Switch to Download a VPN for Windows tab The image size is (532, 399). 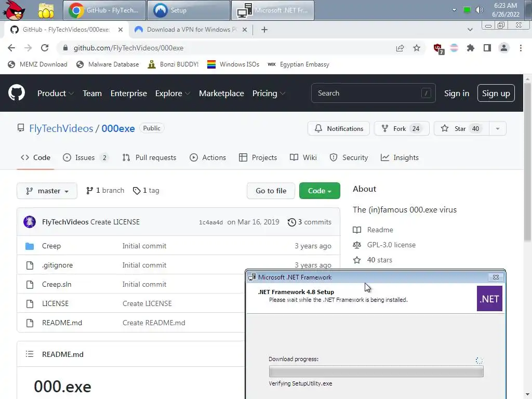tap(190, 30)
